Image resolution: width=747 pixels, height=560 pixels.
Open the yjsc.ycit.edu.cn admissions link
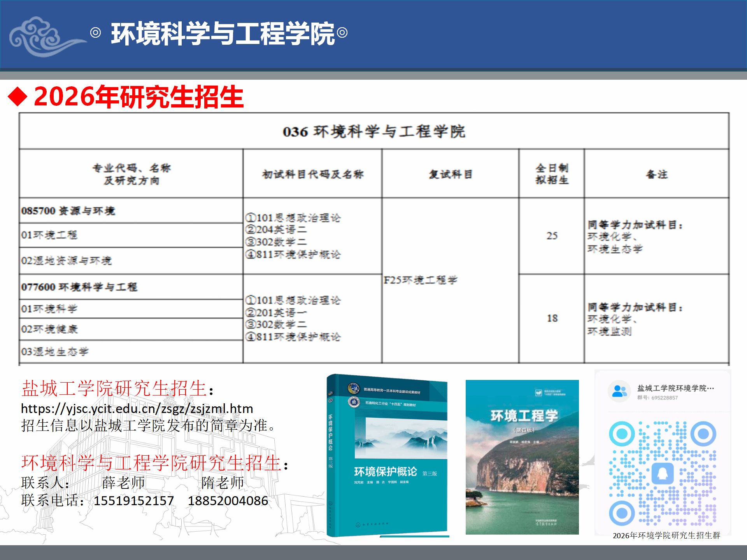137,409
